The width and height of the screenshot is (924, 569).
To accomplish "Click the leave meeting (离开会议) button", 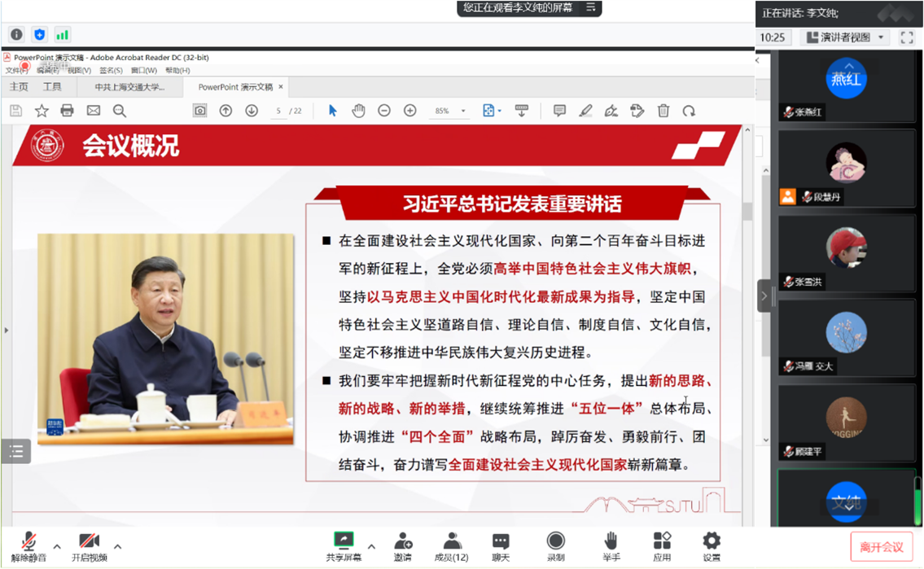I will (881, 547).
